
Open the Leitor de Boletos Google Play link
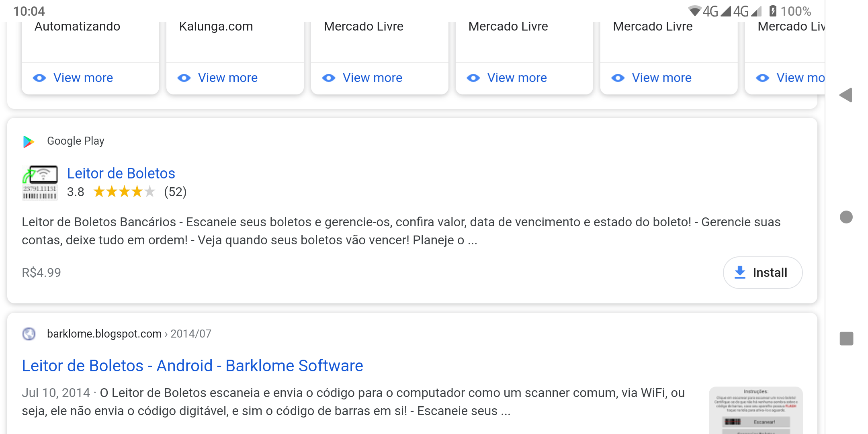(x=121, y=173)
